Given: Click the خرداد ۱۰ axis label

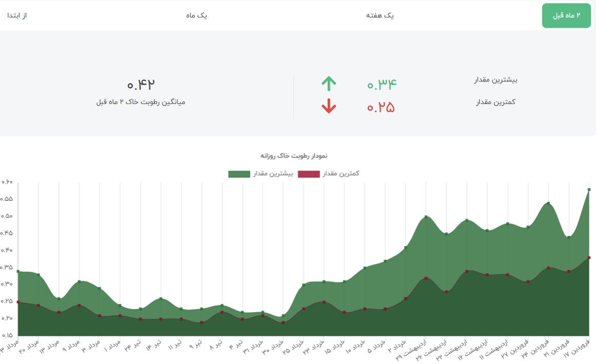Looking at the screenshot, I should (355, 347).
